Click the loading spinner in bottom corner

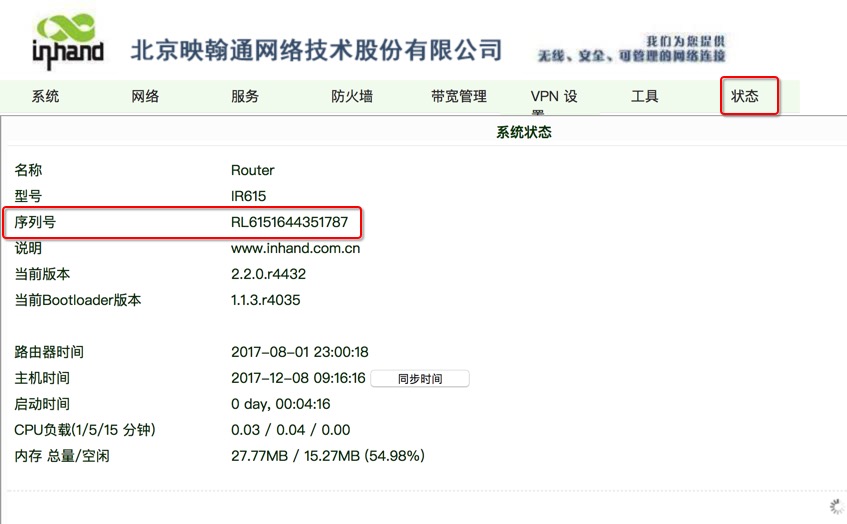(x=837, y=507)
